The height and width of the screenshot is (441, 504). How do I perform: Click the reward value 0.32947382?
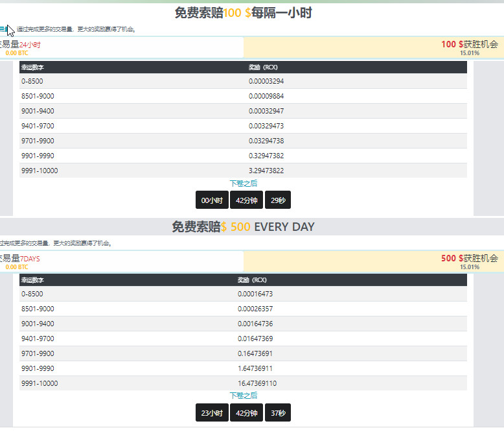tap(266, 156)
